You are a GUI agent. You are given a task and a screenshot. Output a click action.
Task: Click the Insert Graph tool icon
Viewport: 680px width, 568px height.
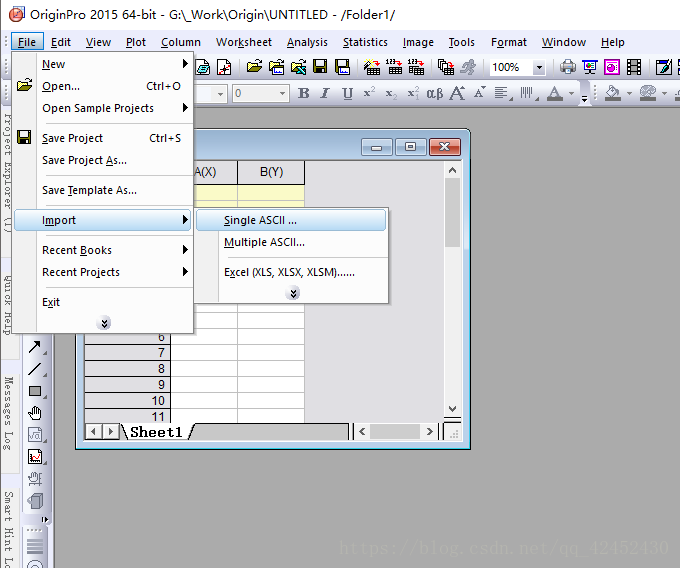click(35, 457)
